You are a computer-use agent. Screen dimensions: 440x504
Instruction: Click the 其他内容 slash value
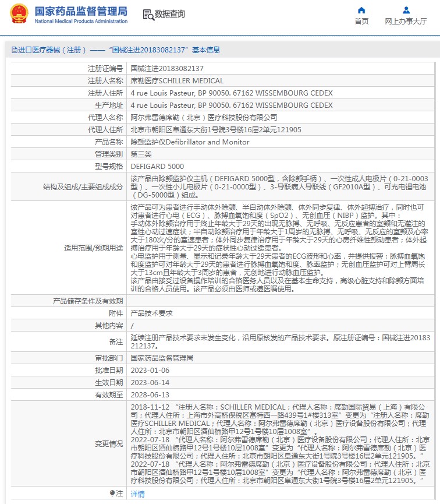(132, 325)
